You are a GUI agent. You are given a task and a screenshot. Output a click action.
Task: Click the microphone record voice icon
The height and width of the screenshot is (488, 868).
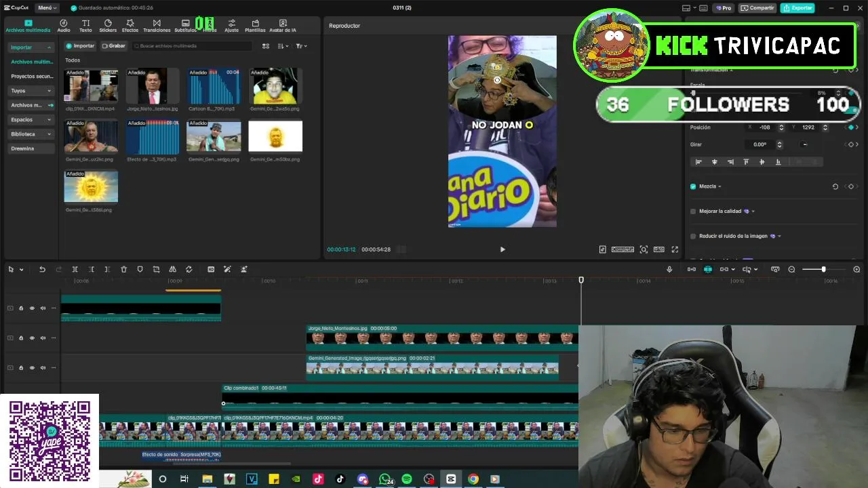tap(669, 269)
